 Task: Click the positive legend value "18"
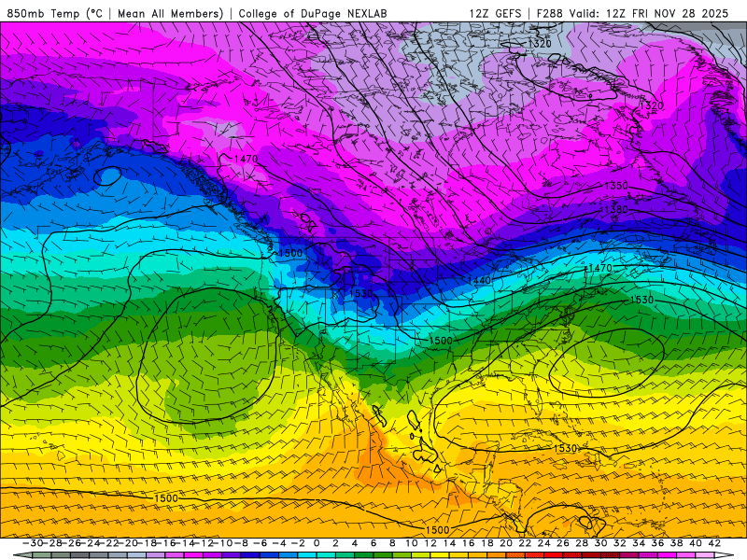(487, 543)
